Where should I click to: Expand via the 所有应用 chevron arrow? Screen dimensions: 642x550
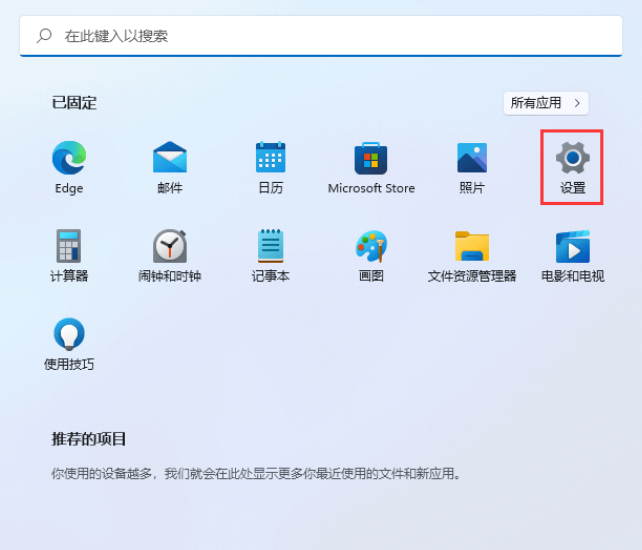(x=576, y=103)
